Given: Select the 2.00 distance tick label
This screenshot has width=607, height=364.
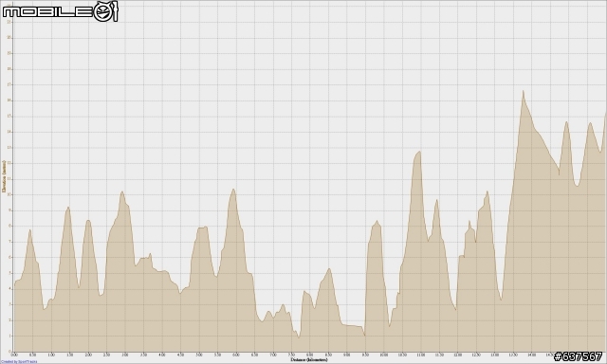Looking at the screenshot, I should click(88, 355).
